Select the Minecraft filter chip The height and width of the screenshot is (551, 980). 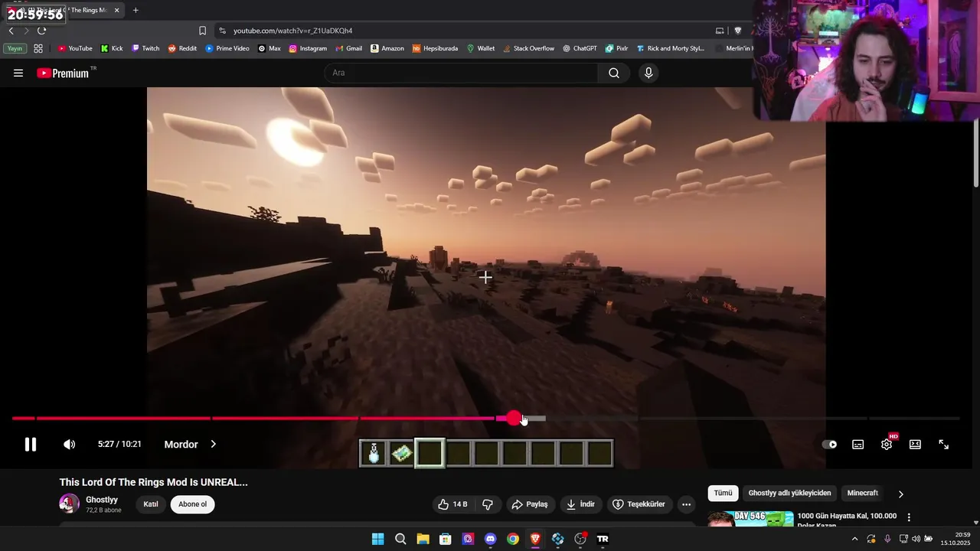point(862,494)
